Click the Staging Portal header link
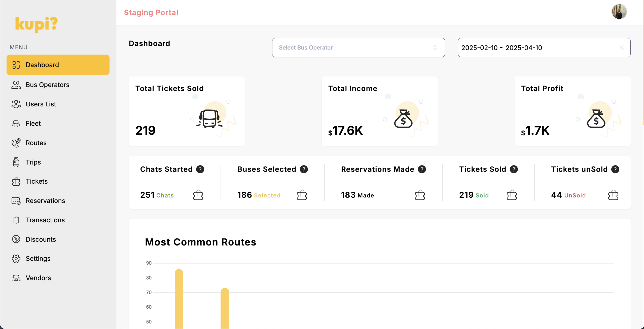 tap(151, 13)
